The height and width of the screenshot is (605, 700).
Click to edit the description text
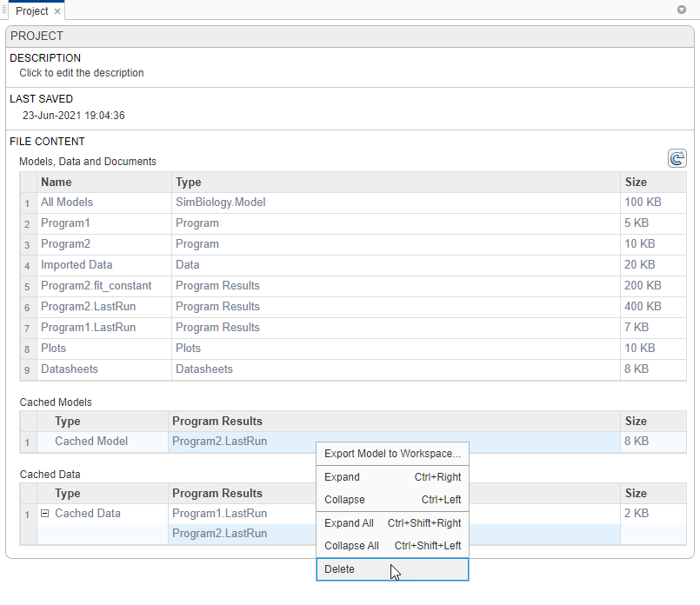(x=81, y=73)
